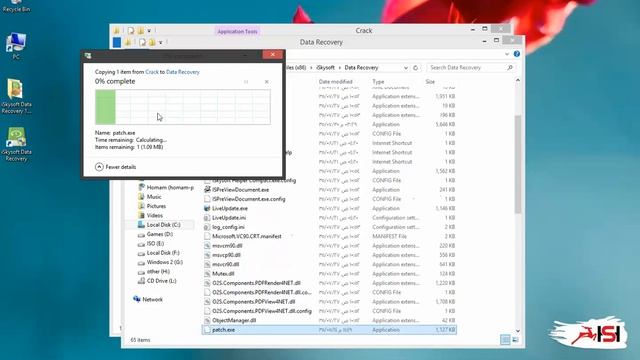The image size is (640, 360).
Task: Open the Recycle Bin desktop icon
Action: [16, 6]
